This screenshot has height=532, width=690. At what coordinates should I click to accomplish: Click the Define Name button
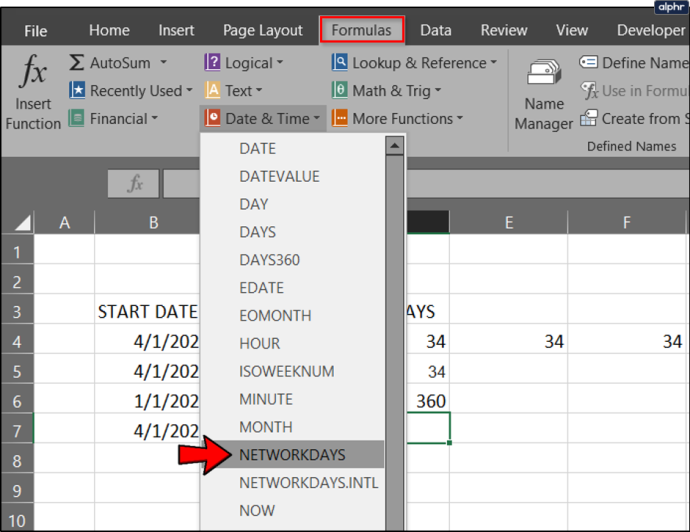coord(634,62)
